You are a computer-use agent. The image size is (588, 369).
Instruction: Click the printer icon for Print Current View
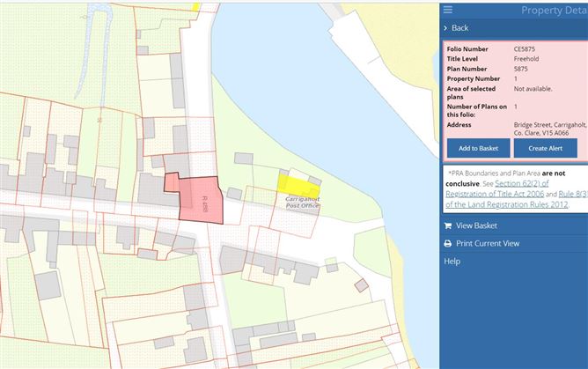[448, 243]
